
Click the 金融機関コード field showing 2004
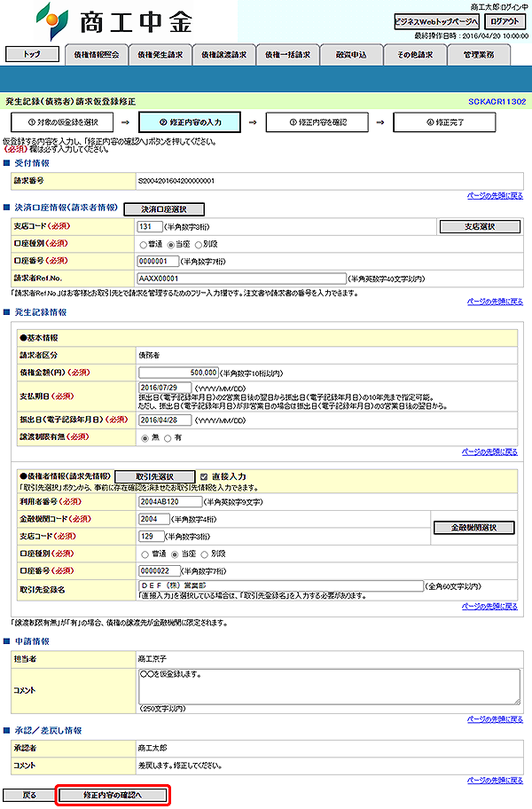[x=154, y=519]
